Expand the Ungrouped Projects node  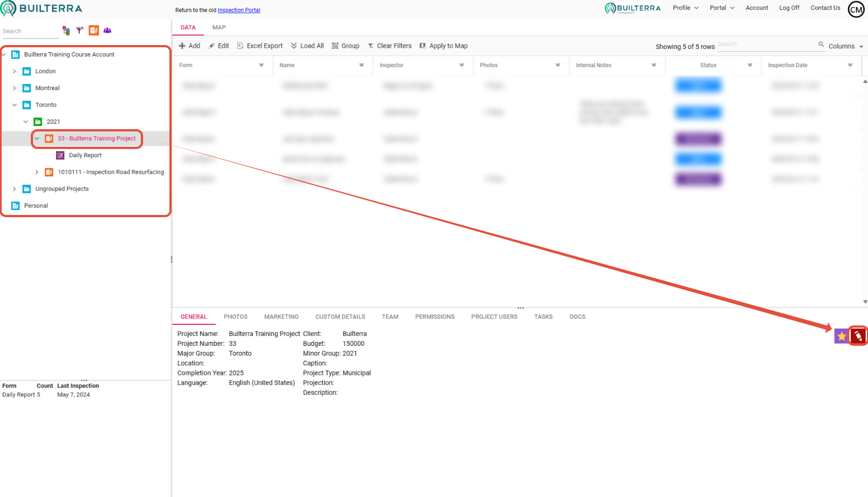(x=14, y=189)
